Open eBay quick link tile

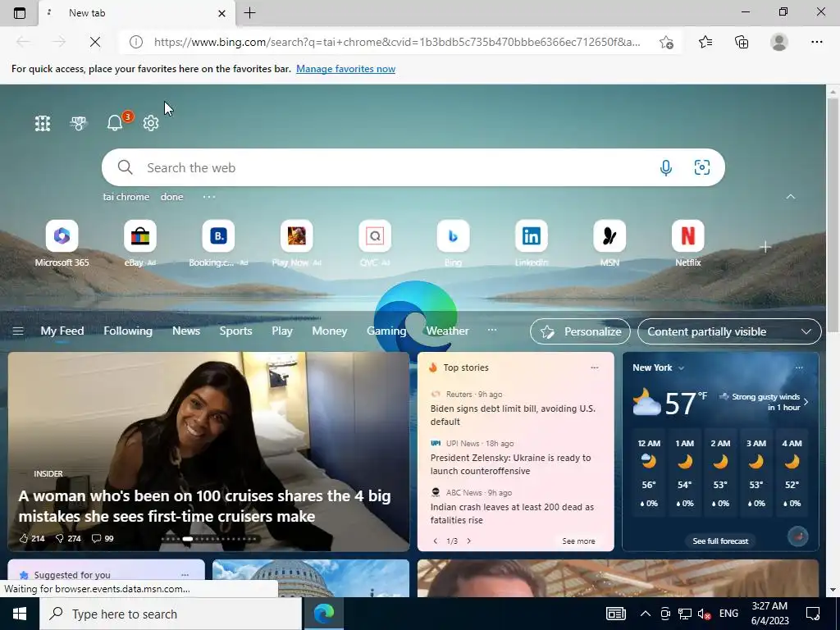(139, 244)
